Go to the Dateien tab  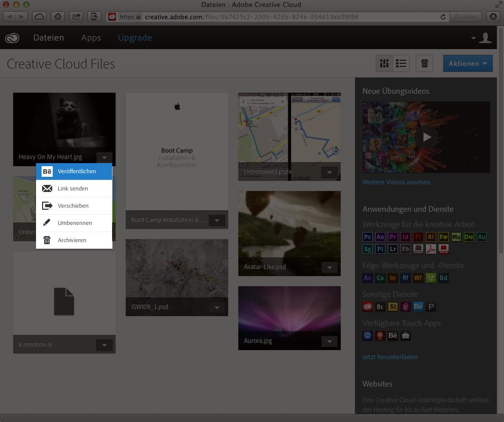click(x=49, y=37)
